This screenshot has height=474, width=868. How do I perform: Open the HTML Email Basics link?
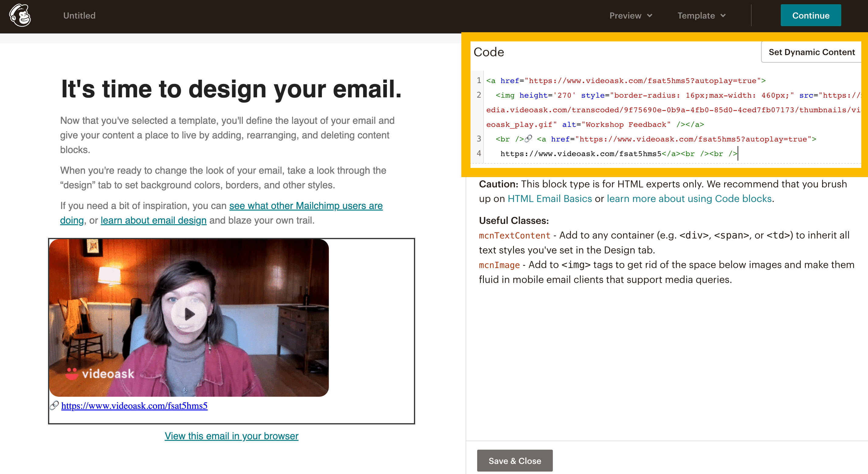coord(549,198)
